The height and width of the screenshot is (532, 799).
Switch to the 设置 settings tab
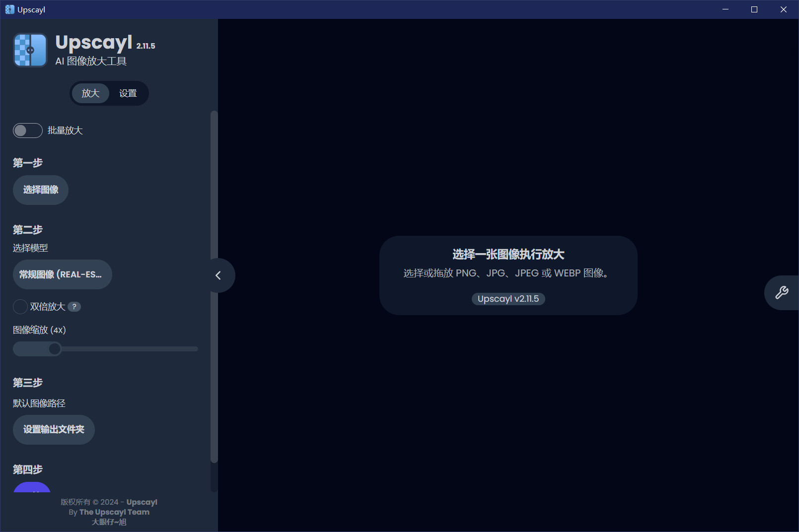click(128, 93)
